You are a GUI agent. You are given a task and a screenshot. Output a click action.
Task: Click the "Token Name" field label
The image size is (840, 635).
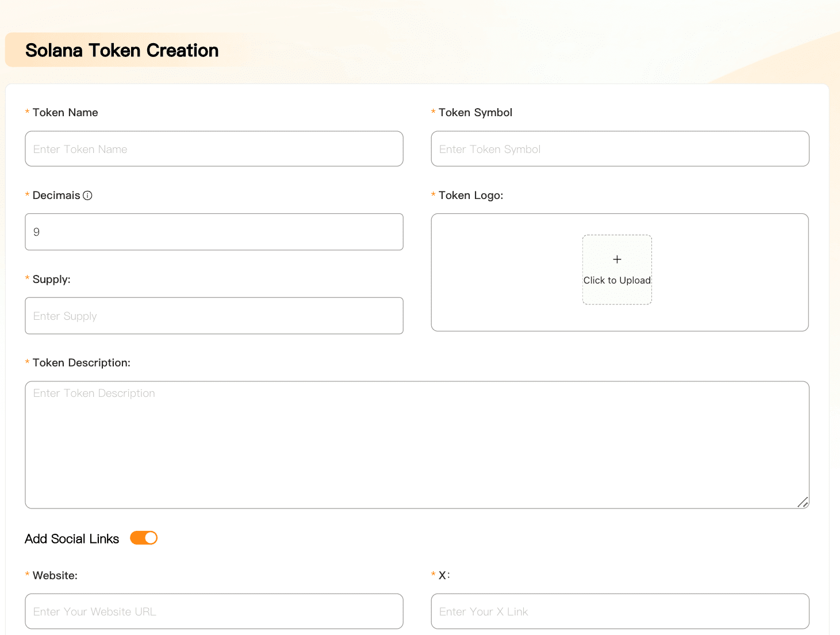(x=65, y=113)
